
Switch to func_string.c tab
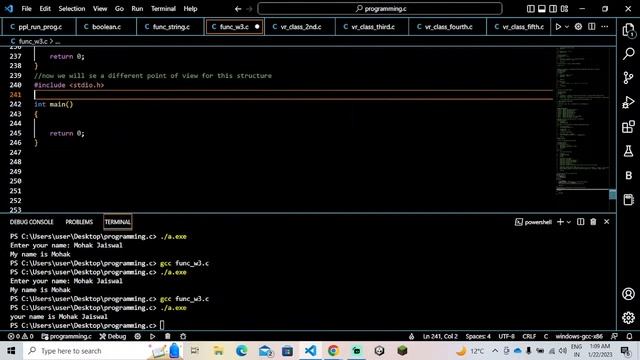tap(171, 27)
